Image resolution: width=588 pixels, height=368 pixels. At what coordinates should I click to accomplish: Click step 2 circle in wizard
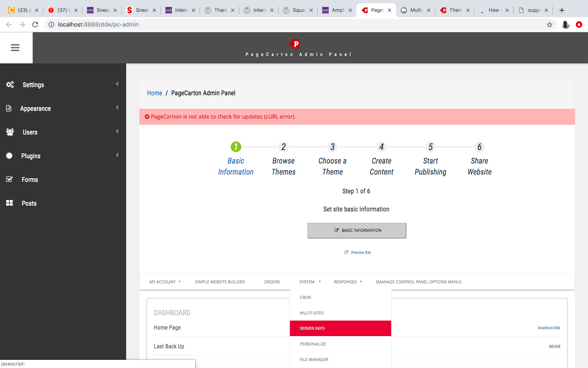click(283, 147)
